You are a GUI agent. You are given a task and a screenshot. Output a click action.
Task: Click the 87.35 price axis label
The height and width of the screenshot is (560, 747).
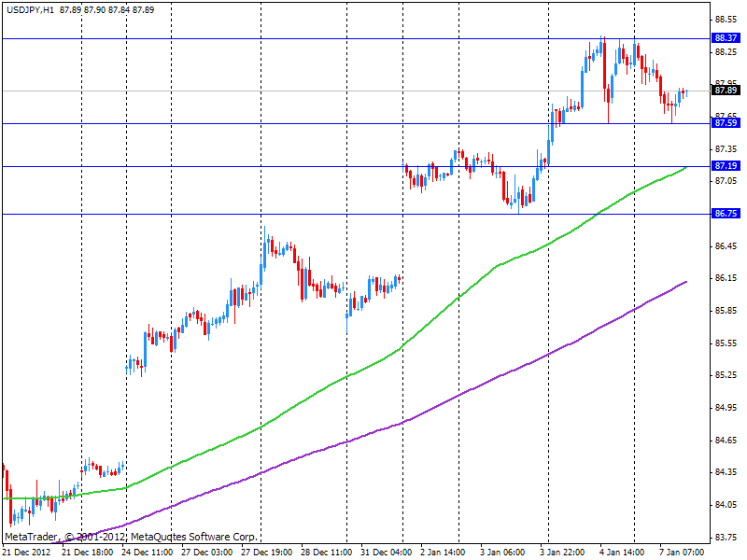726,149
